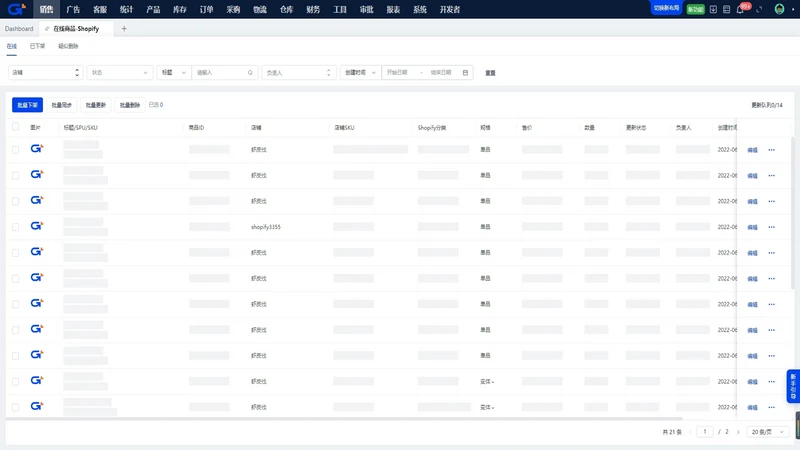Click the download box icon in header
This screenshot has width=800, height=450.
(713, 9)
